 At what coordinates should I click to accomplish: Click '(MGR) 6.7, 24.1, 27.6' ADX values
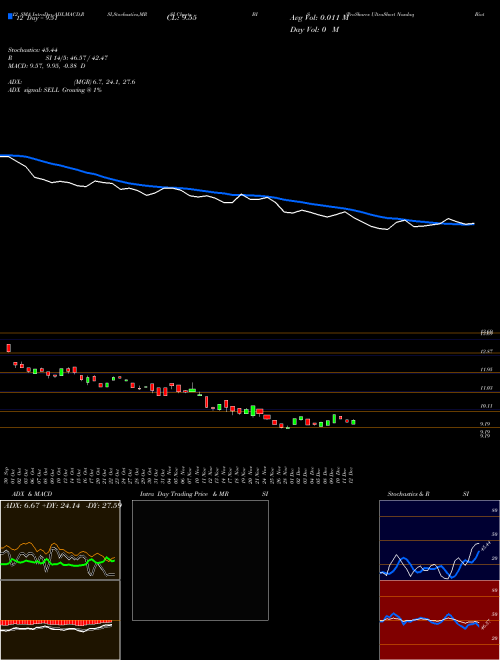coord(104,82)
